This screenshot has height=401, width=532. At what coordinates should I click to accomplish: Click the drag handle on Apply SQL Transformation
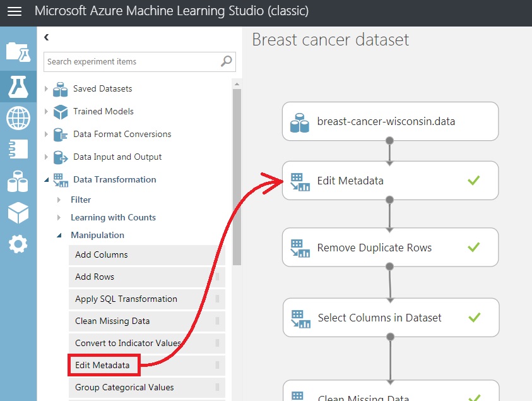coord(218,299)
